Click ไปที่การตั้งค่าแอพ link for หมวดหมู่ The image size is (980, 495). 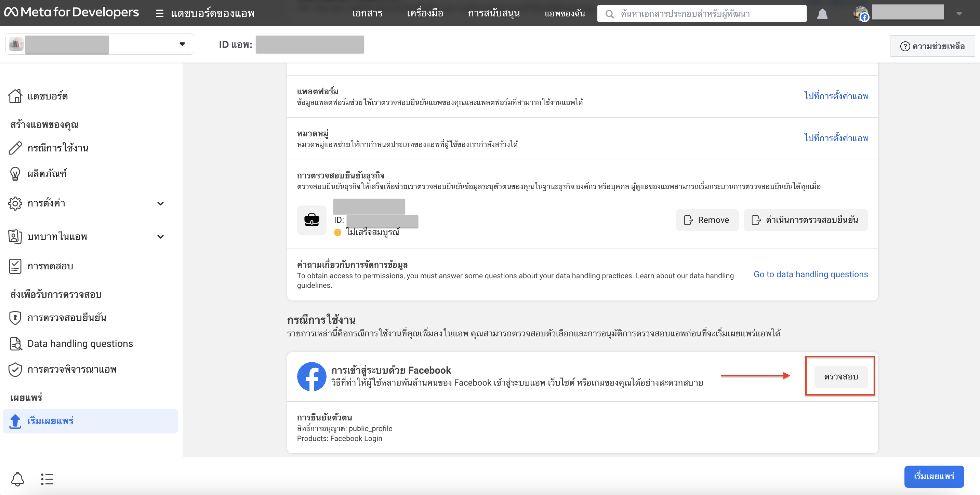click(x=836, y=138)
